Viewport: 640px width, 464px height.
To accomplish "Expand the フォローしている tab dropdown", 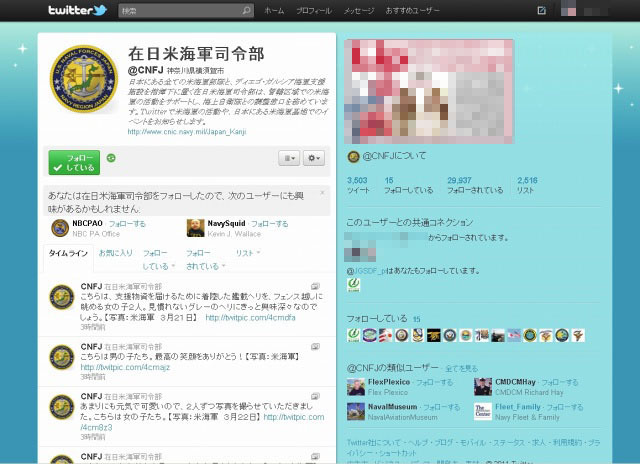I will pos(158,260).
